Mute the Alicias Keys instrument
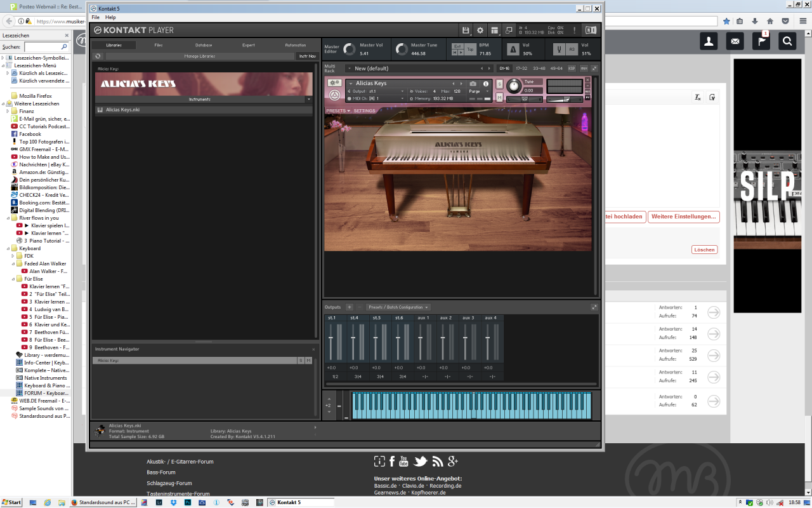 coord(499,97)
